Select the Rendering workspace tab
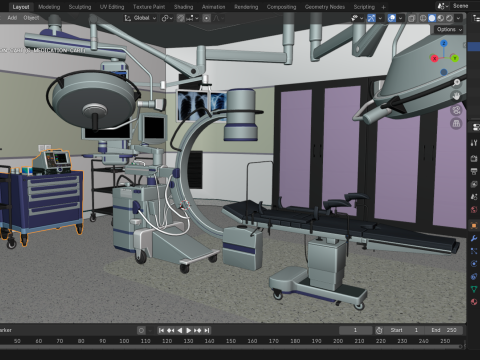Viewport: 480px width, 360px height. pyautogui.click(x=246, y=7)
